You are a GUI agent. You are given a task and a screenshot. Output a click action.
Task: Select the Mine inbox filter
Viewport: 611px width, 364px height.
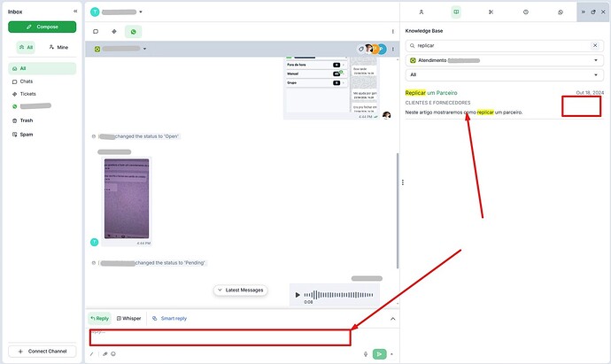(x=60, y=46)
